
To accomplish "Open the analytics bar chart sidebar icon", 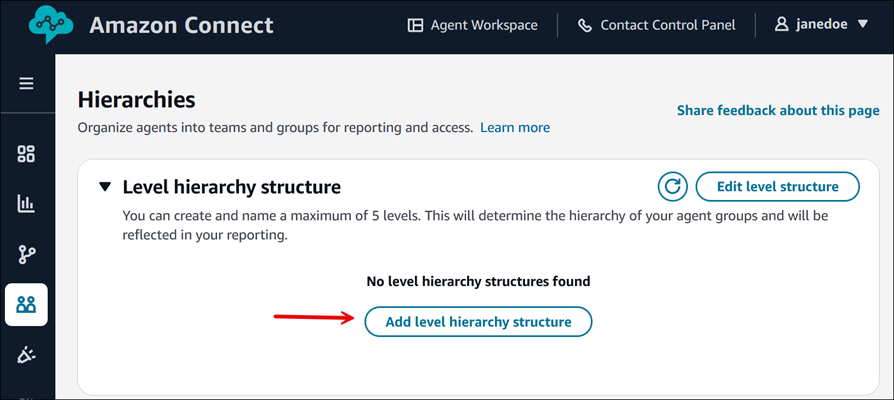I will pyautogui.click(x=26, y=204).
